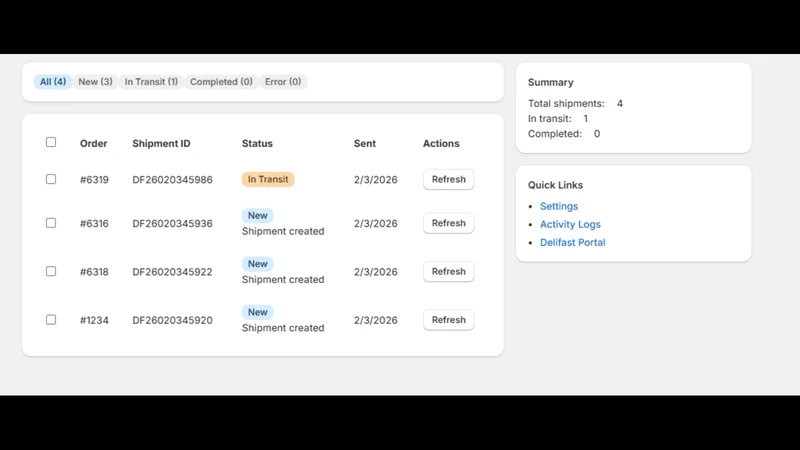Go to Activity Logs link

(570, 224)
